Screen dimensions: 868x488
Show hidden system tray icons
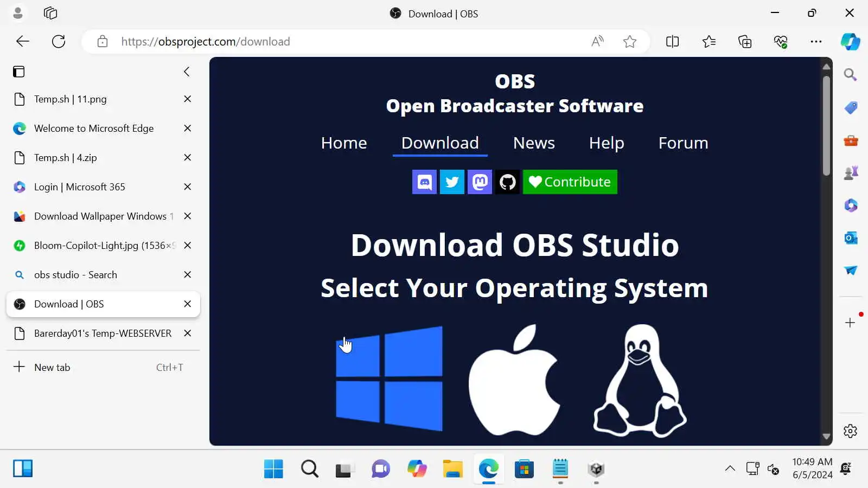pyautogui.click(x=730, y=468)
